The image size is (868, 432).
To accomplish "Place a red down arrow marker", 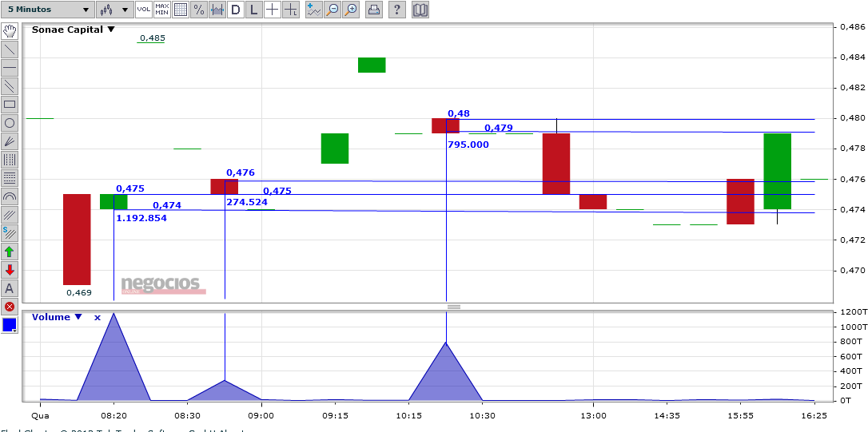I will [10, 270].
